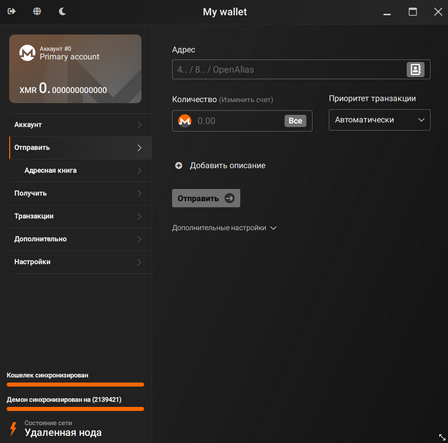448x443 pixels.
Task: Click the resize grip icon at window corner
Action: click(442, 437)
